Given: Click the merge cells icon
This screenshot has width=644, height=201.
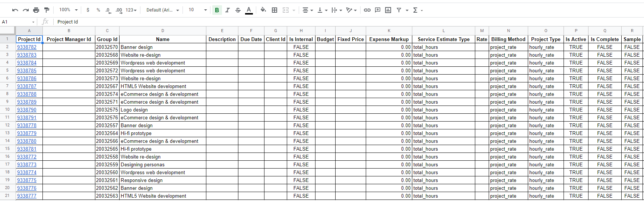Looking at the screenshot, I should (x=286, y=10).
